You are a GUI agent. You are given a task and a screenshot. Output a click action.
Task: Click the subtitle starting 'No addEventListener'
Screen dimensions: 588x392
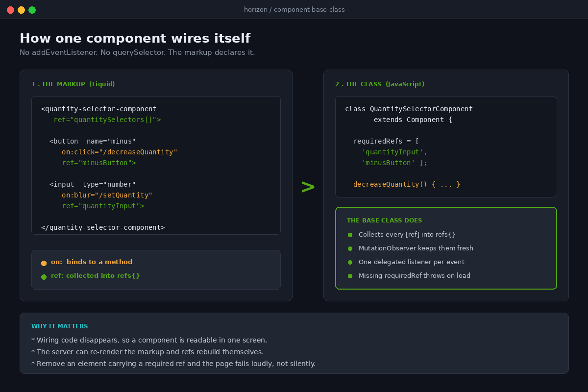pos(137,52)
